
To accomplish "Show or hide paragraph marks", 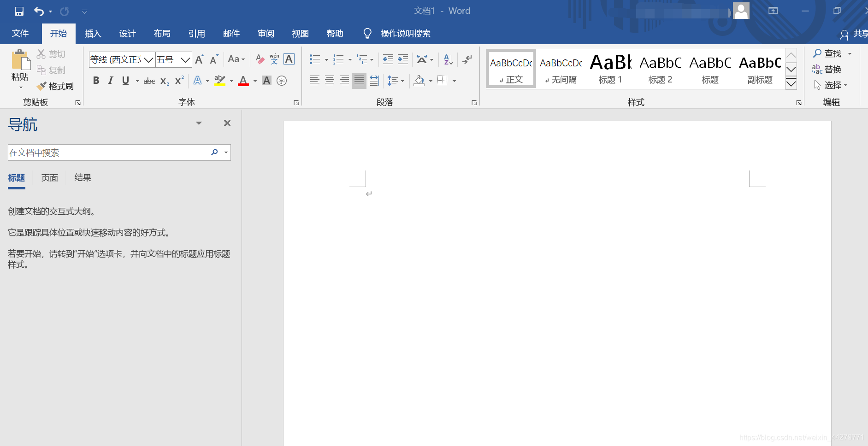I will [467, 59].
